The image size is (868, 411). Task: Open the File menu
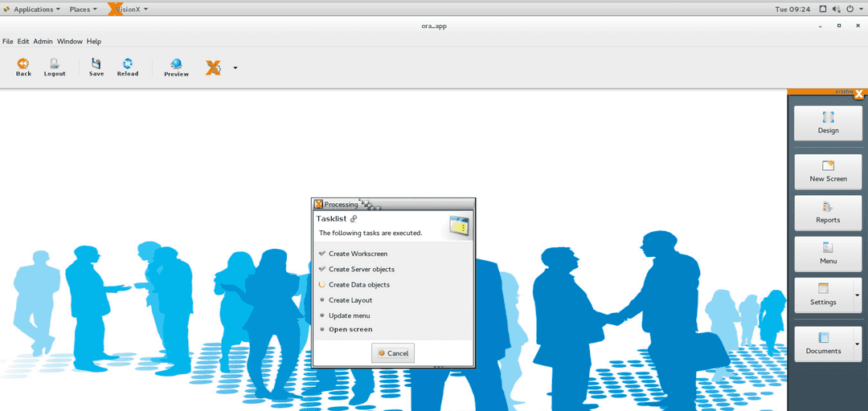point(8,41)
